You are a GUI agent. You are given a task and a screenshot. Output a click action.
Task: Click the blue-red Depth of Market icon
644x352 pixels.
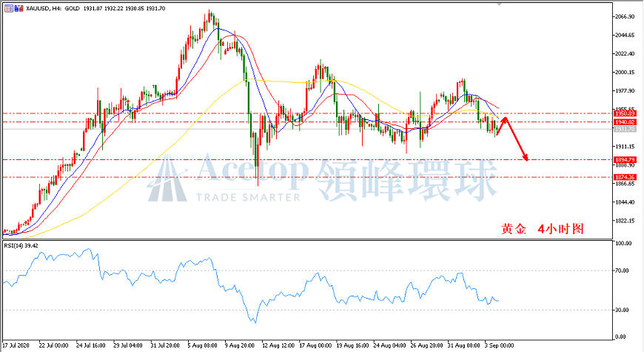tap(19, 8)
